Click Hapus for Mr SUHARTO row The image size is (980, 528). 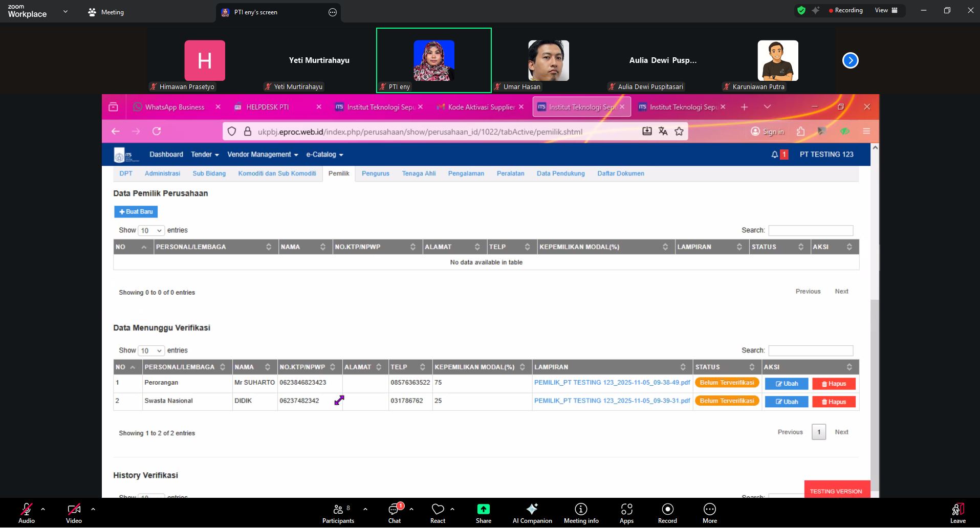click(834, 384)
